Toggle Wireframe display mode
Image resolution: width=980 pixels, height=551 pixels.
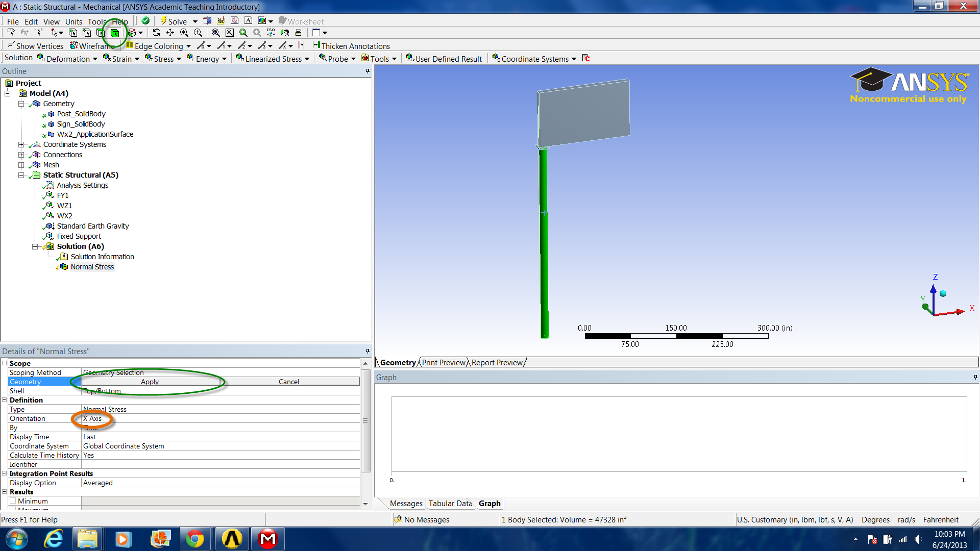tap(92, 46)
